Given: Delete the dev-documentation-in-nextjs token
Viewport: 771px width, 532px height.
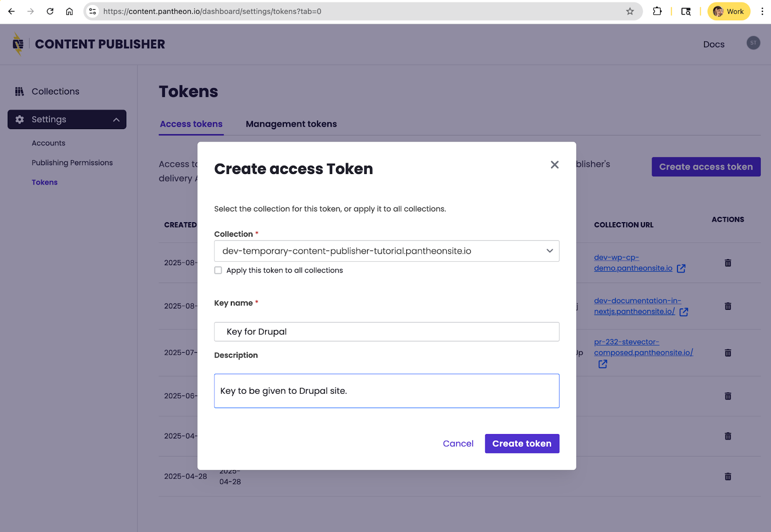Looking at the screenshot, I should (x=728, y=306).
